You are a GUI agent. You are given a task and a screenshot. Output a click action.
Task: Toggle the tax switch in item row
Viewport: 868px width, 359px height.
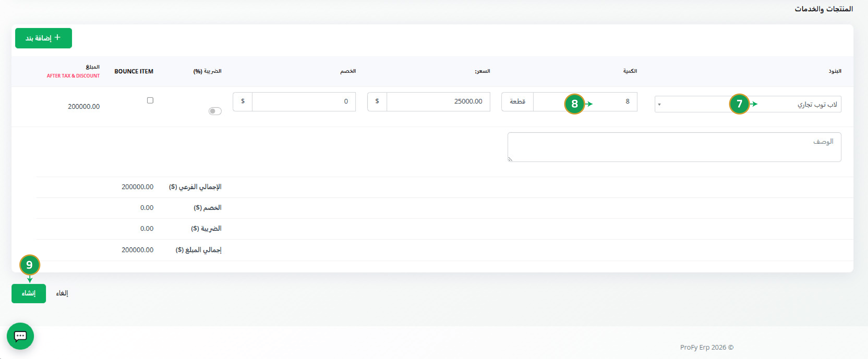(x=215, y=111)
